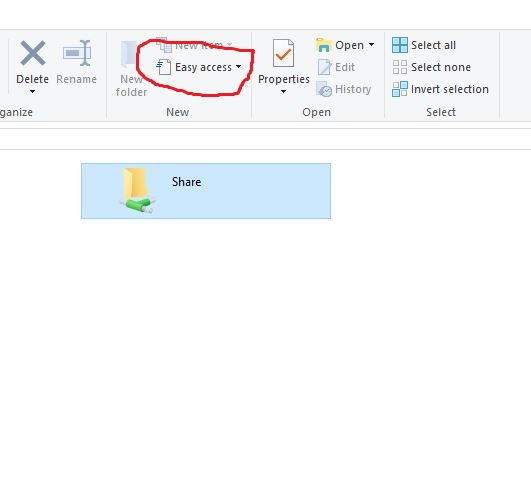Click the Share folder name text
531x487 pixels.
187,182
